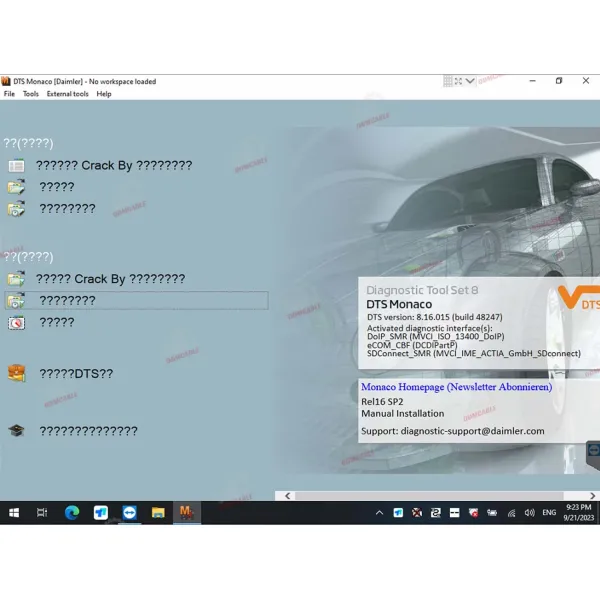The image size is (600, 600).
Task: Launch Microsoft Edge from the taskbar
Action: (x=72, y=513)
